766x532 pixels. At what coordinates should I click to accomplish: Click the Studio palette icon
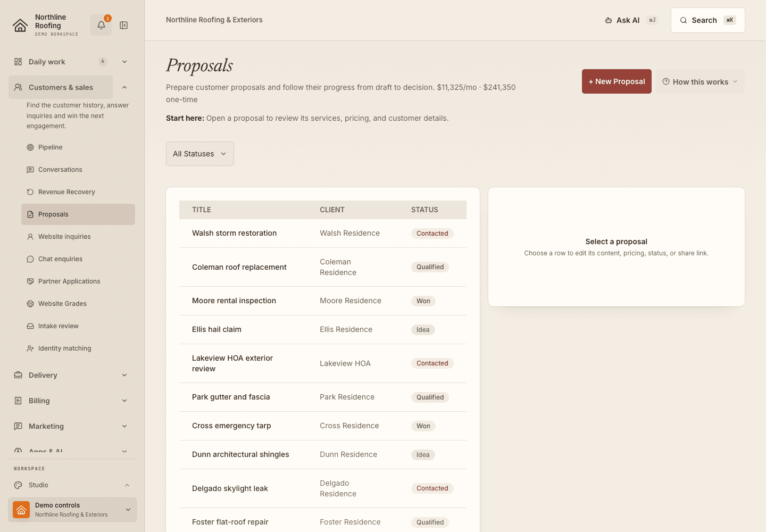[x=18, y=485]
